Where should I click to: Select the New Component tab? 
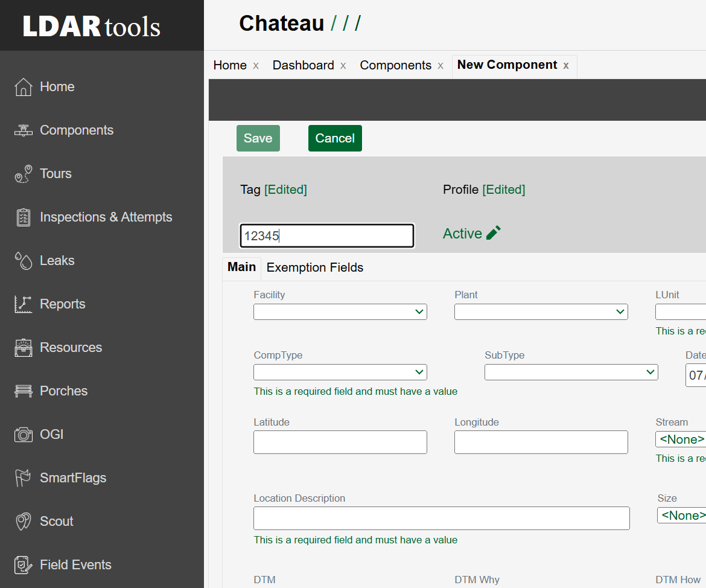tap(507, 65)
